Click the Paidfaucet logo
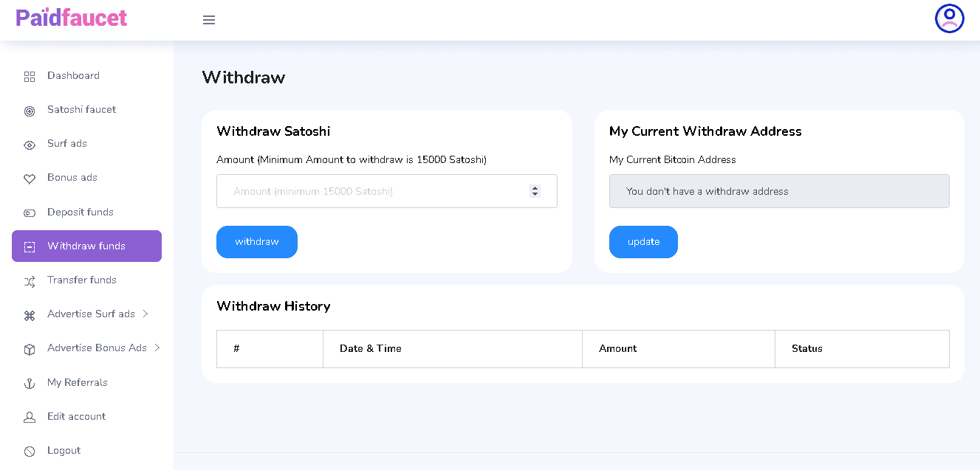 coord(72,18)
